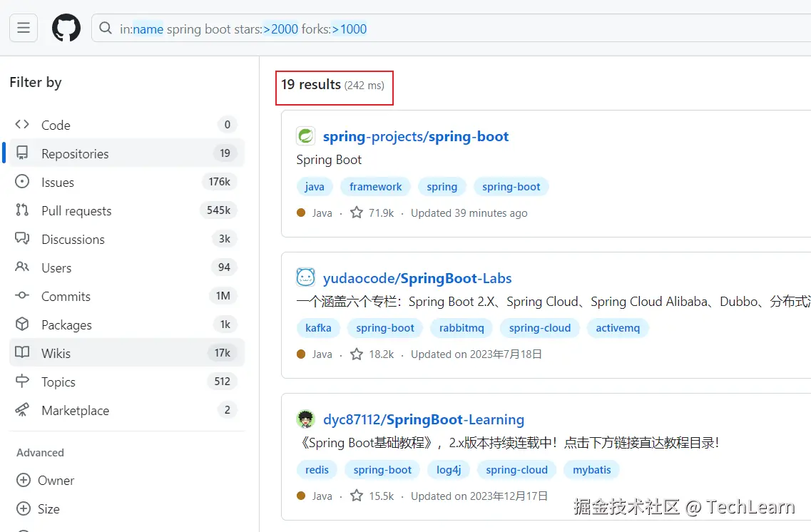Click the java topic tag

pyautogui.click(x=315, y=187)
